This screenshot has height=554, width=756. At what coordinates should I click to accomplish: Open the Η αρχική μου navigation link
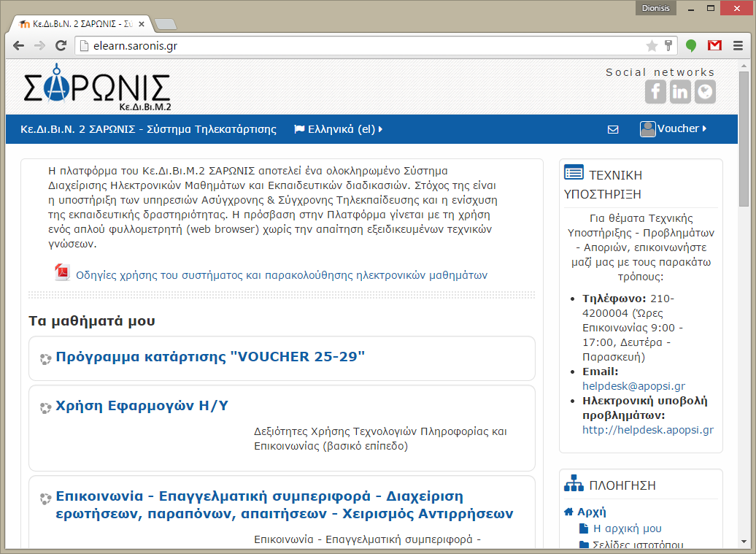tap(628, 528)
